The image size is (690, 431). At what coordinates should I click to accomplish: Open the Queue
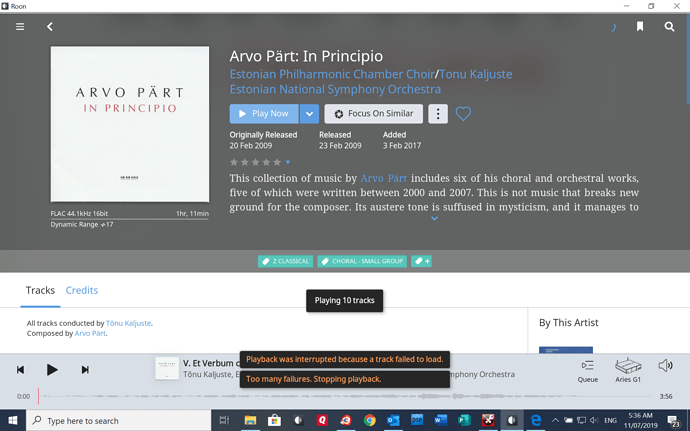pos(587,371)
